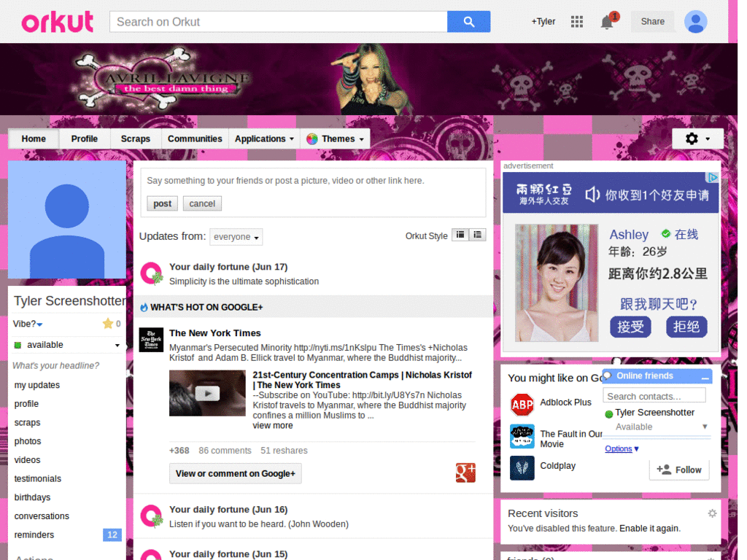
Task: Open testimonials in sidebar
Action: point(38,478)
